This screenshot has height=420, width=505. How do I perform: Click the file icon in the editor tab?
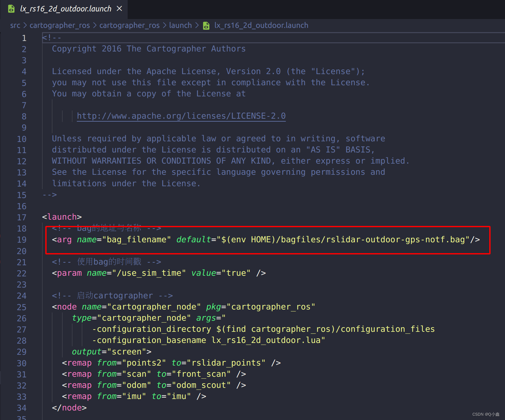pyautogui.click(x=11, y=9)
